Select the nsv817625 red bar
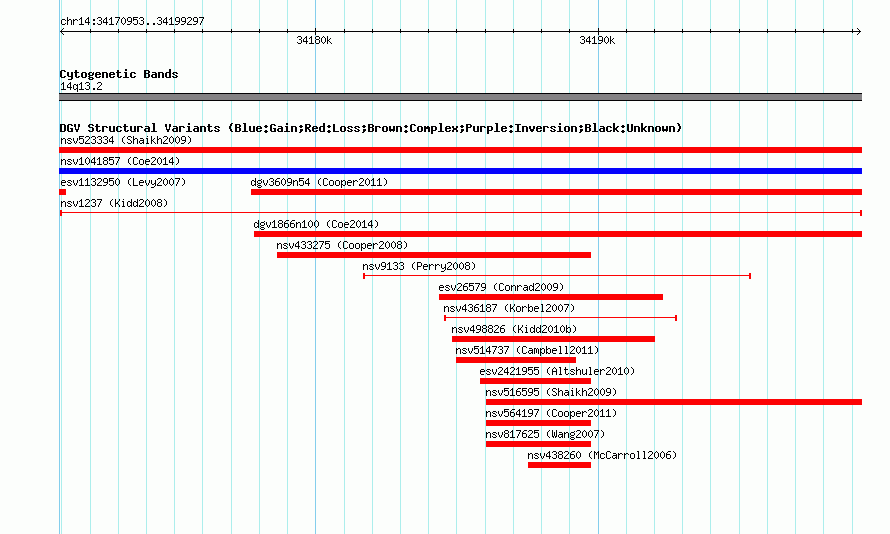Viewport: 890px width, 534px height. pyautogui.click(x=538, y=444)
